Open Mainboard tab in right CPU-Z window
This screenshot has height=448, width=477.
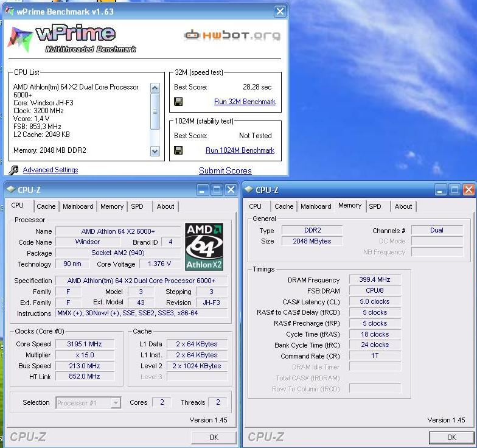pos(316,206)
